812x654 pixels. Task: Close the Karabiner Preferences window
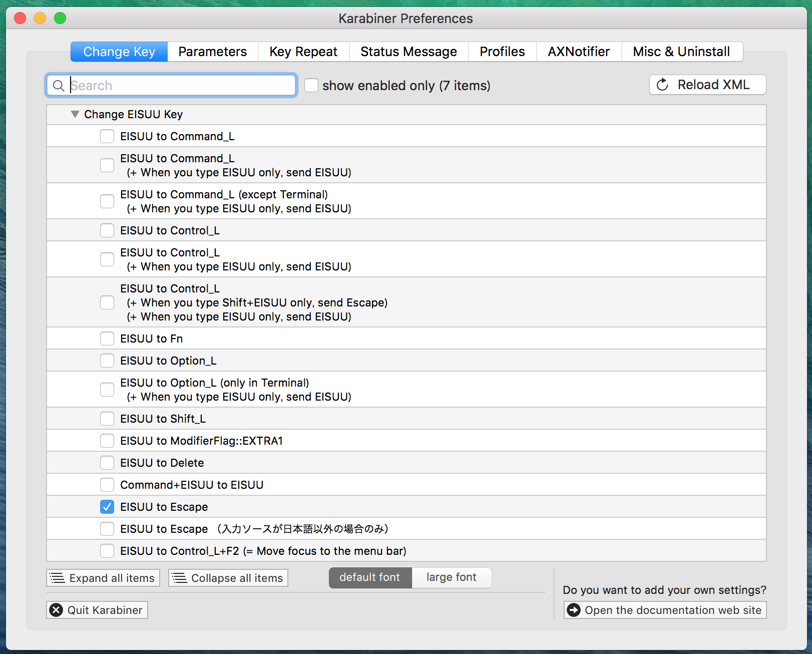coord(20,19)
